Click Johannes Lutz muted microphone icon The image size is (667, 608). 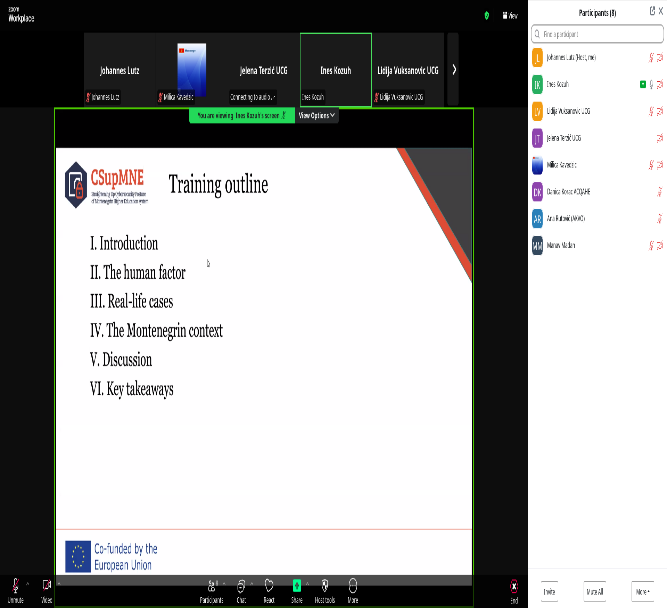tap(651, 57)
